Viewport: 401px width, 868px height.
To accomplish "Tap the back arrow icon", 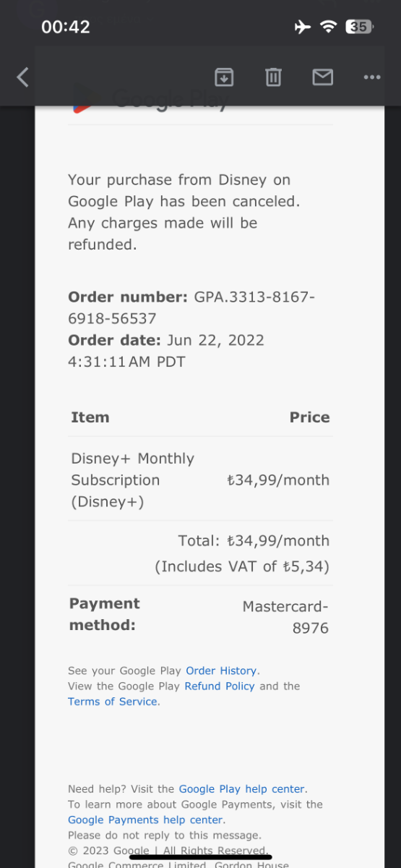I will click(22, 77).
